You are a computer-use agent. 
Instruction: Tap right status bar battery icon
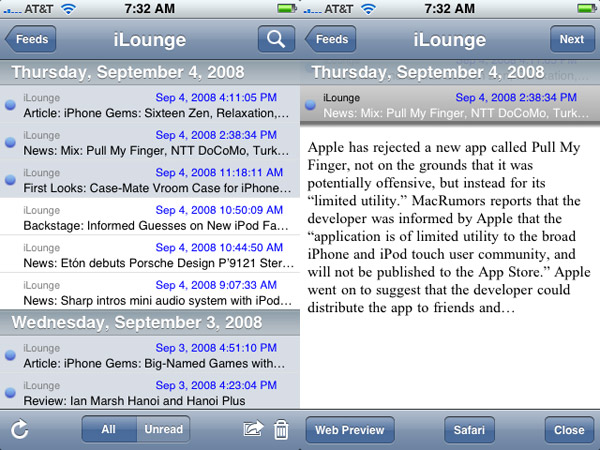point(587,8)
